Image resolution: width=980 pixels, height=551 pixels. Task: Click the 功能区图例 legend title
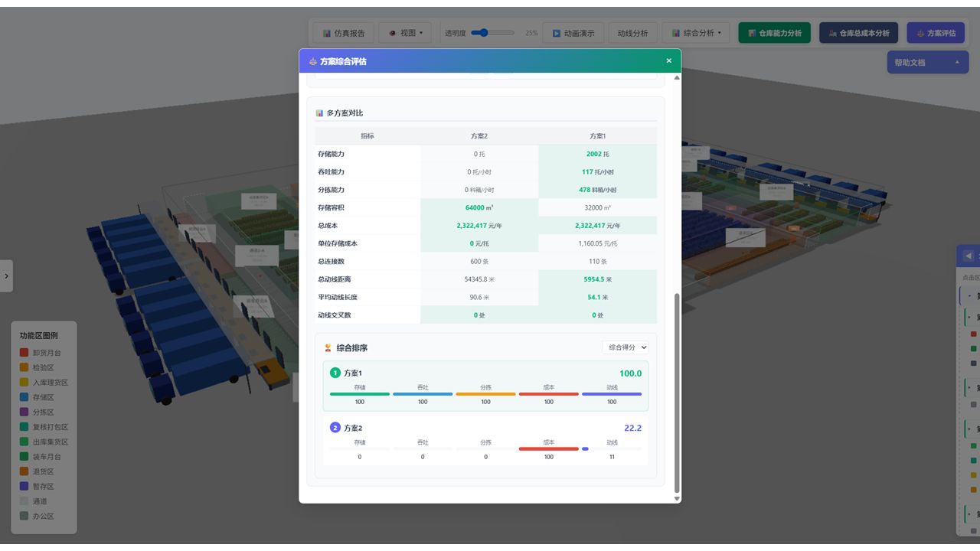tap(38, 335)
